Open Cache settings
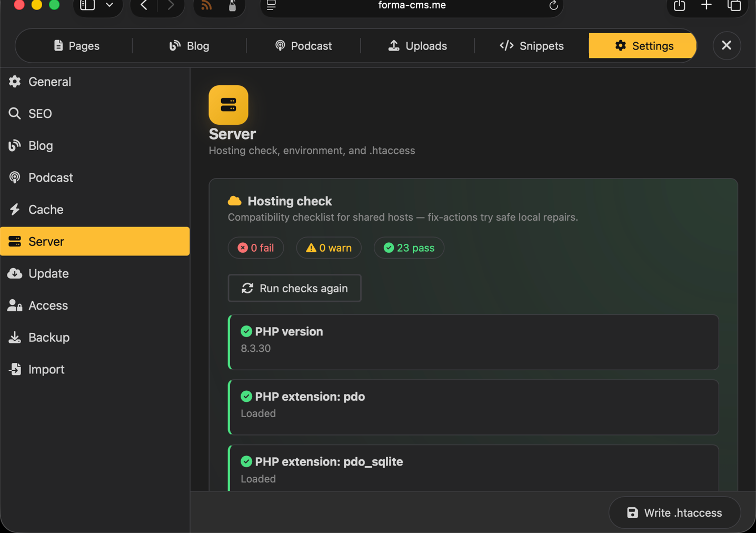This screenshot has width=756, height=533. click(x=95, y=210)
